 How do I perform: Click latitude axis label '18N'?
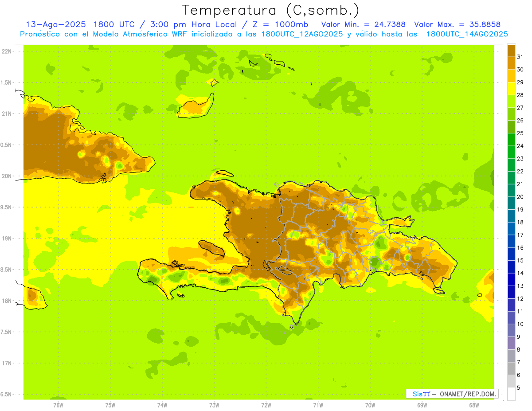click(7, 301)
